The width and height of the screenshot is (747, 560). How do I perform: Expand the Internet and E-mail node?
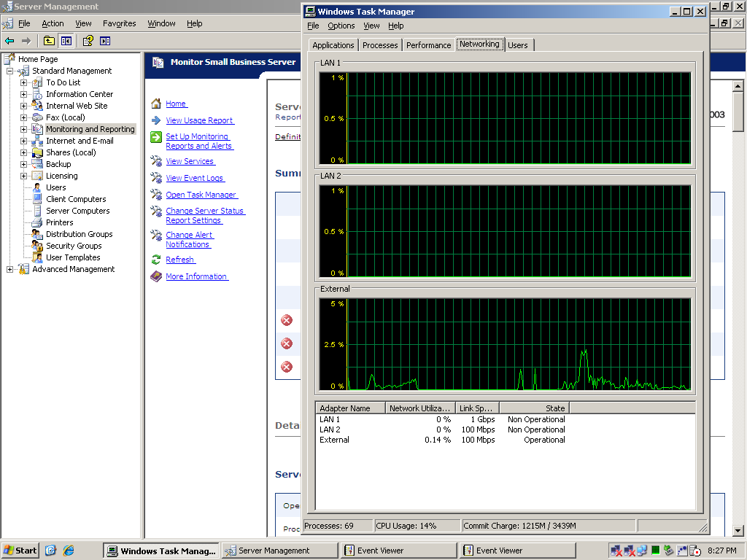tap(23, 141)
